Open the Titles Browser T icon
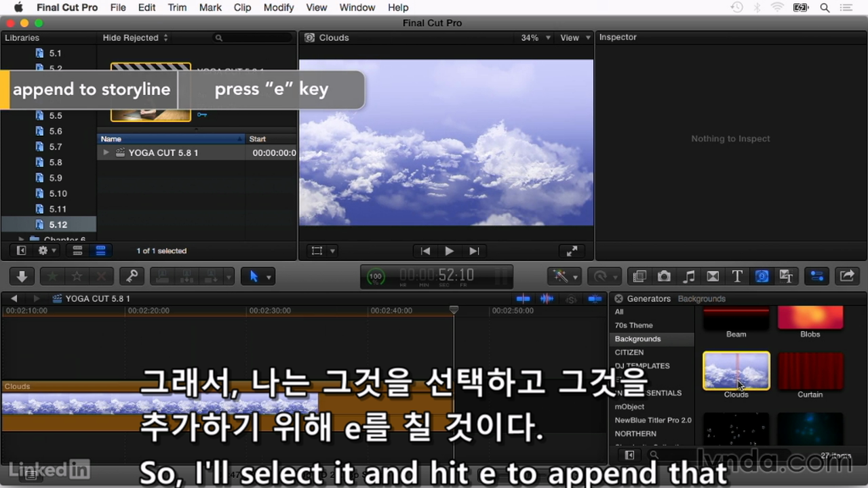The height and width of the screenshot is (488, 868). point(737,276)
